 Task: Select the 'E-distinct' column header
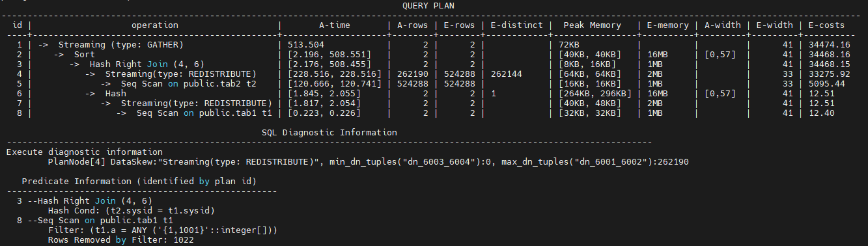point(516,25)
